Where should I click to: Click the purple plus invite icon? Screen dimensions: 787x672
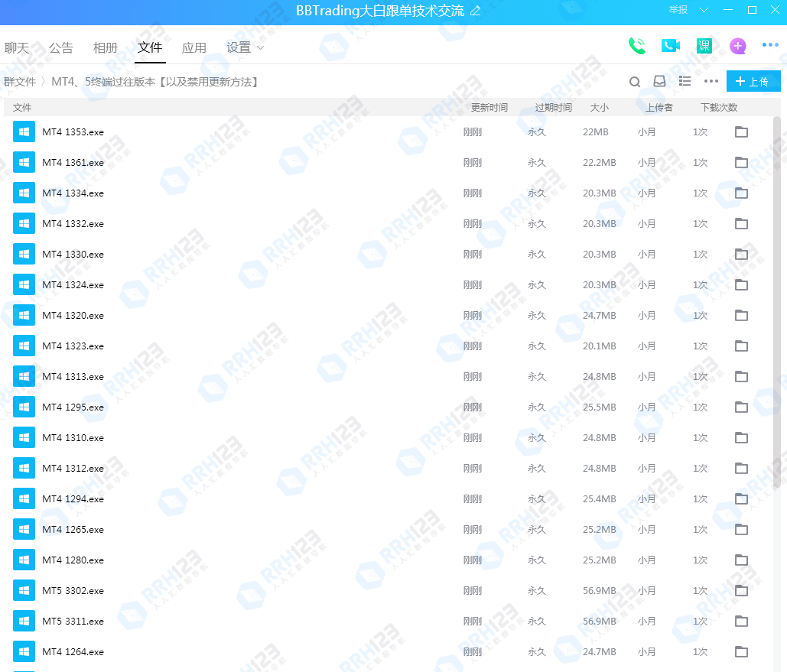(x=738, y=46)
